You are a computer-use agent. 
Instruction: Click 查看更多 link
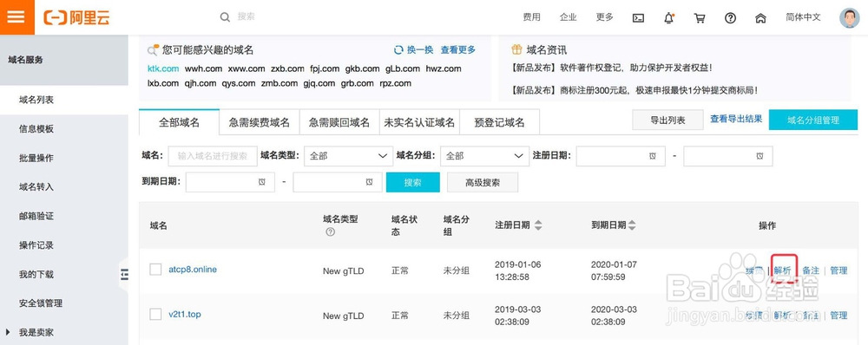(458, 49)
